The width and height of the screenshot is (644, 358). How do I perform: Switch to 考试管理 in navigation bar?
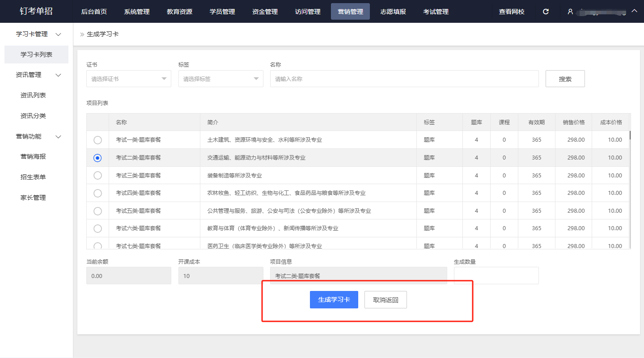[436, 12]
